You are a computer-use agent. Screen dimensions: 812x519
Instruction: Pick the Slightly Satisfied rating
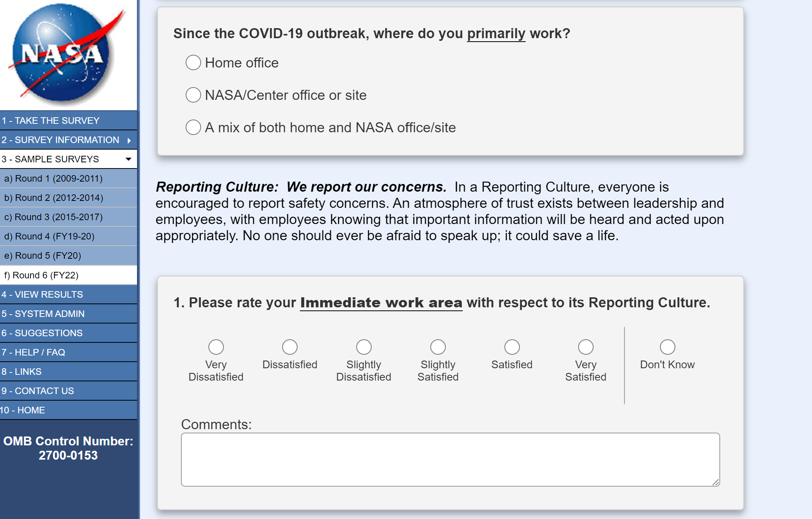tap(438, 347)
